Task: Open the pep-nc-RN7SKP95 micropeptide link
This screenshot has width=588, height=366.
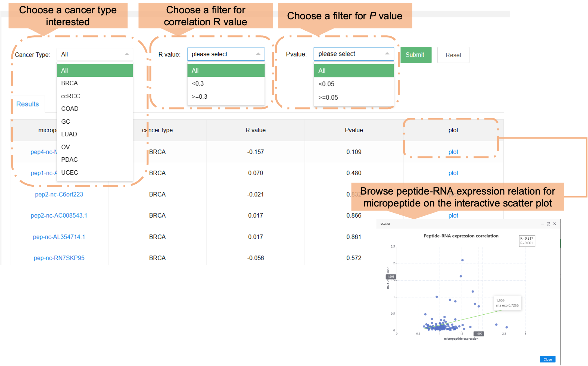Action: coord(59,258)
